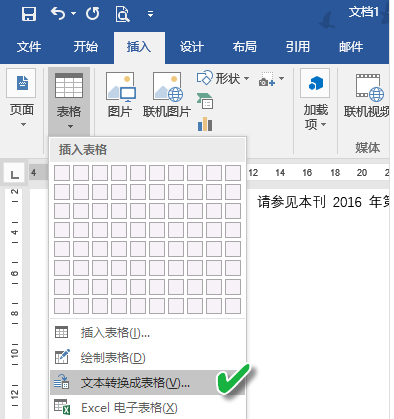This screenshot has width=394, height=419.
Task: Click the Print Preview icon
Action: (122, 14)
